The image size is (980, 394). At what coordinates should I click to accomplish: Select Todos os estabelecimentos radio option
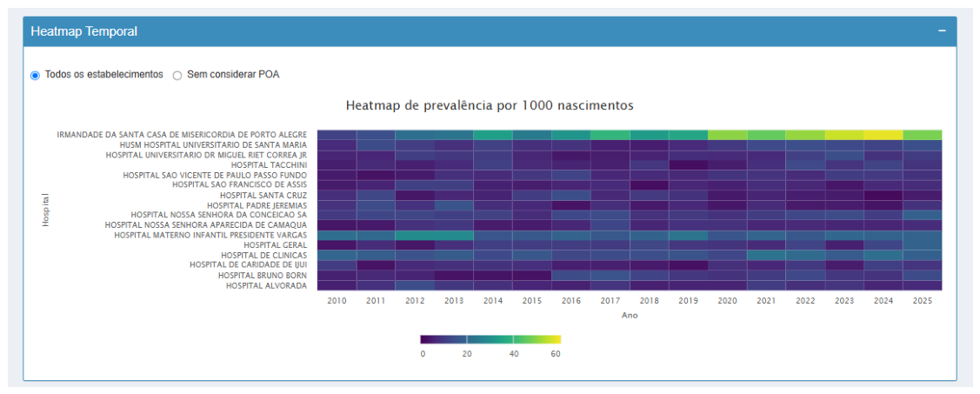click(x=35, y=75)
